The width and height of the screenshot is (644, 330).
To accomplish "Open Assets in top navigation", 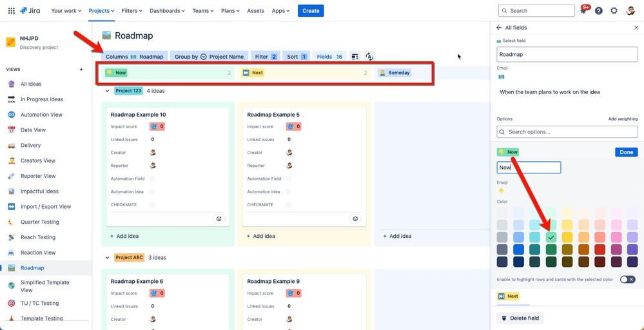I will 255,11.
